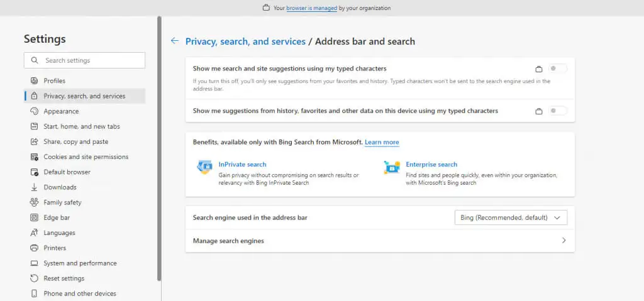Click the magnifier icon in Search settings
644x301 pixels.
(x=35, y=60)
